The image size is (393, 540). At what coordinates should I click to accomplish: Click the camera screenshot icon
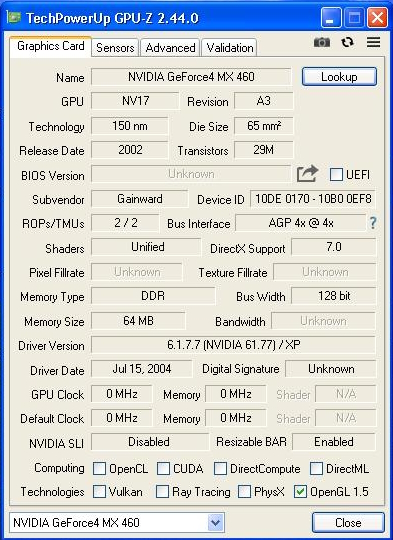click(322, 42)
